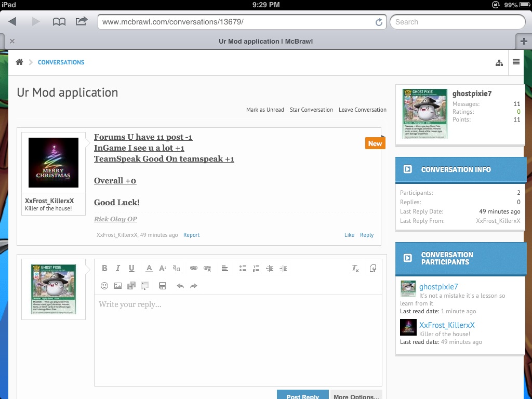This screenshot has height=399, width=532.
Task: Open the font size dropdown
Action: pyautogui.click(x=163, y=268)
